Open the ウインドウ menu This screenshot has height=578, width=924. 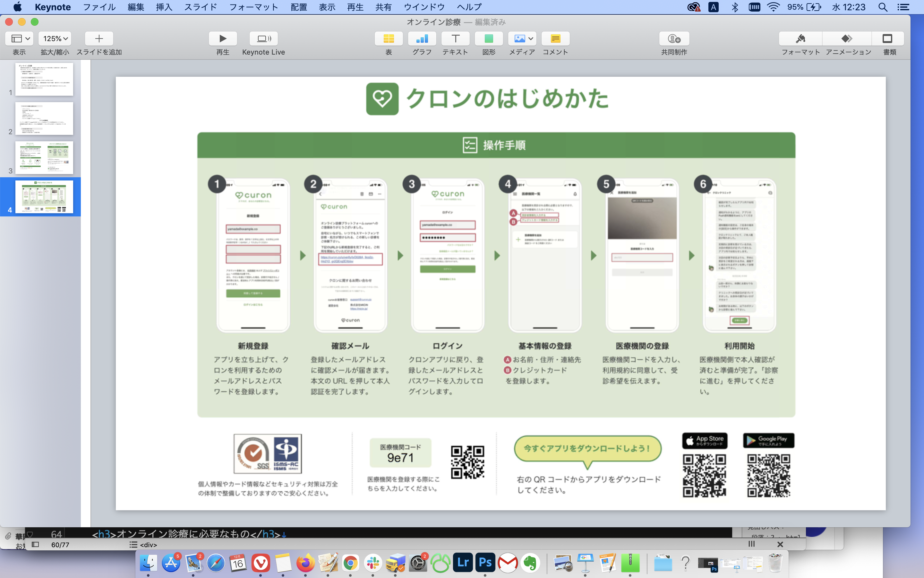coord(424,7)
